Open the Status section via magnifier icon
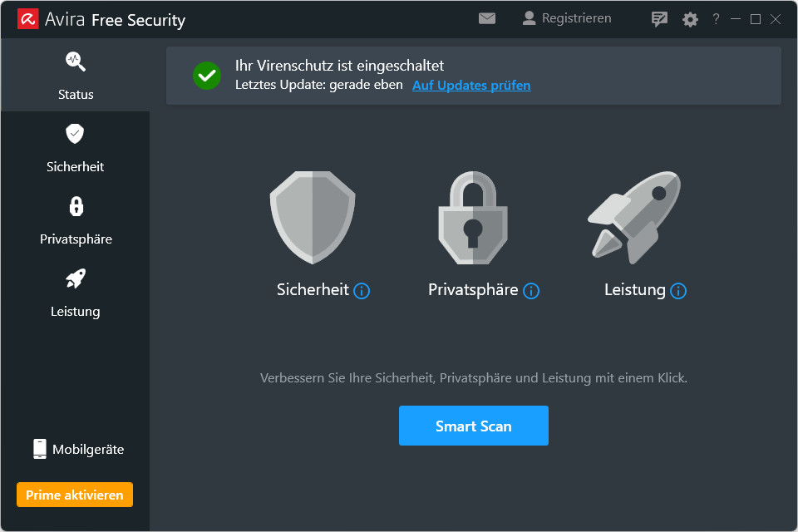This screenshot has height=532, width=798. click(x=75, y=61)
